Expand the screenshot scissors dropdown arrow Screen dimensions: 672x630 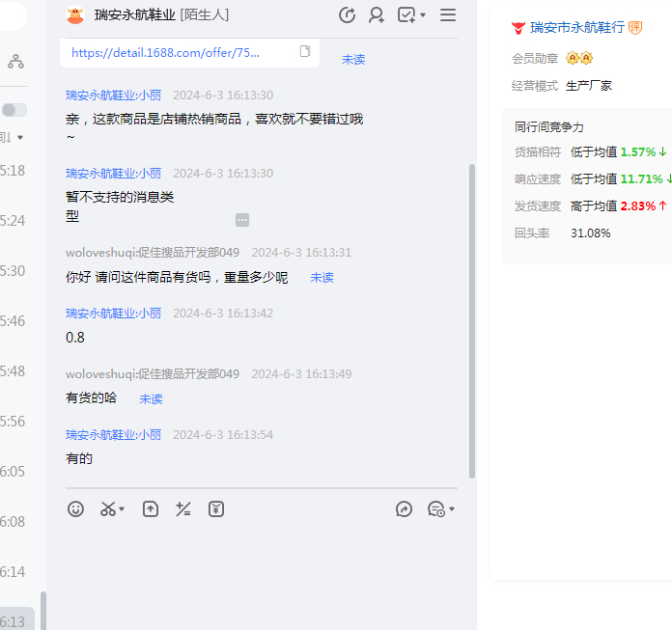click(x=123, y=509)
